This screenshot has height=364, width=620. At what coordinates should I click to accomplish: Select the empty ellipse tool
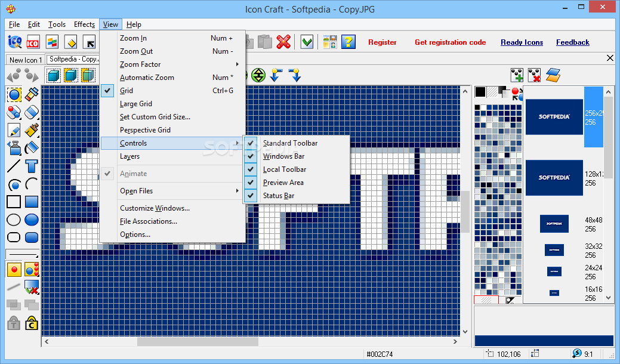[14, 220]
